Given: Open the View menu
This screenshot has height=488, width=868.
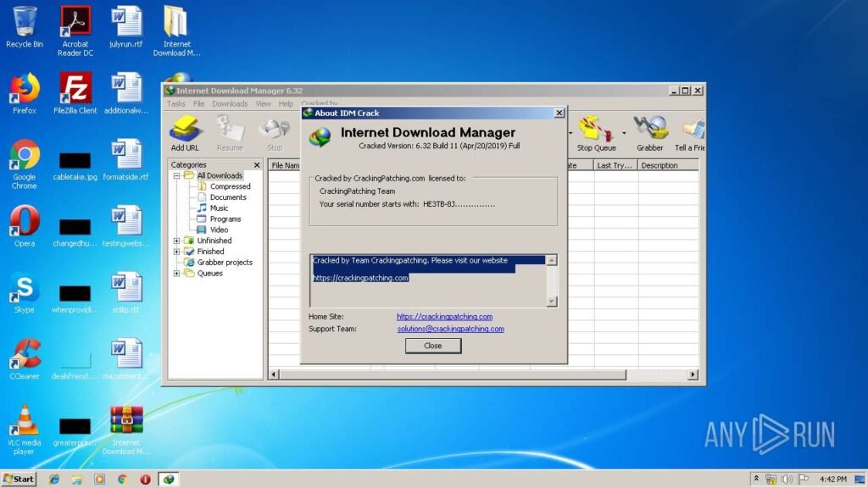Looking at the screenshot, I should pyautogui.click(x=264, y=103).
